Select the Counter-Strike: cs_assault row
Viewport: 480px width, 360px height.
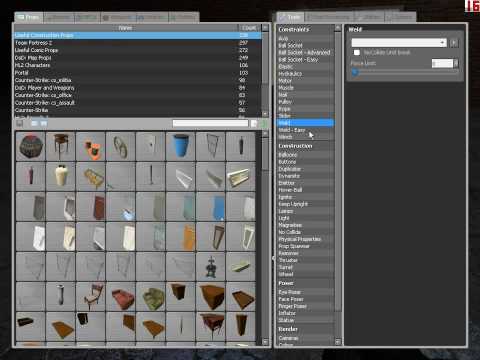pyautogui.click(x=138, y=103)
